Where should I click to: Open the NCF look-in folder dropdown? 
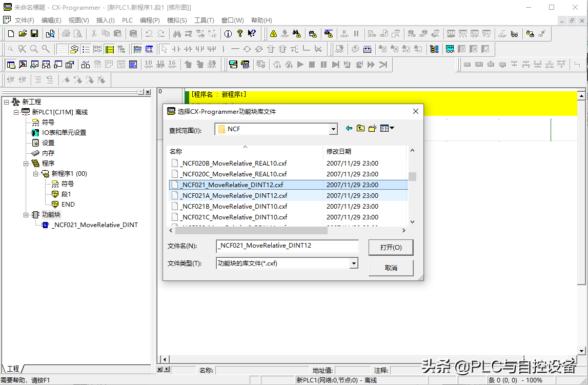tap(333, 129)
